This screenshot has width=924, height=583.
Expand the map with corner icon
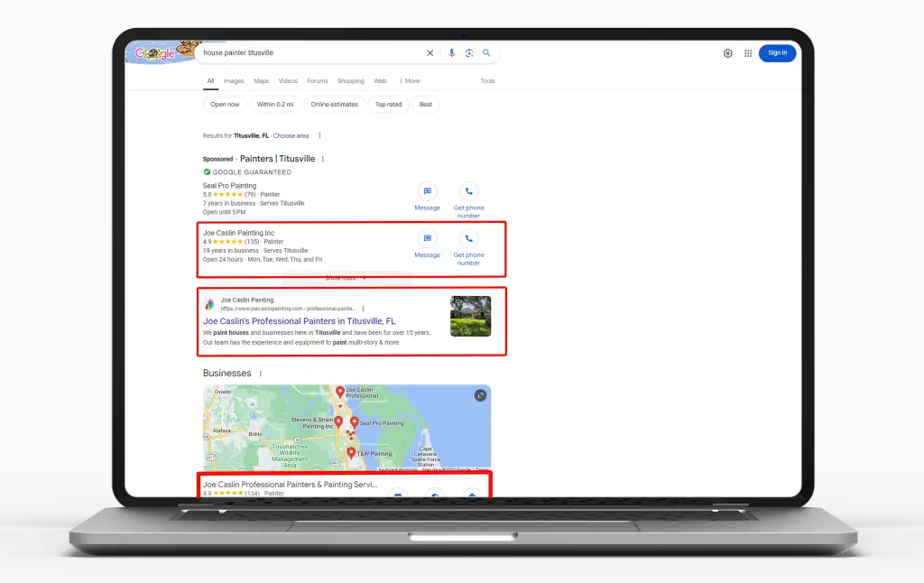(x=480, y=395)
